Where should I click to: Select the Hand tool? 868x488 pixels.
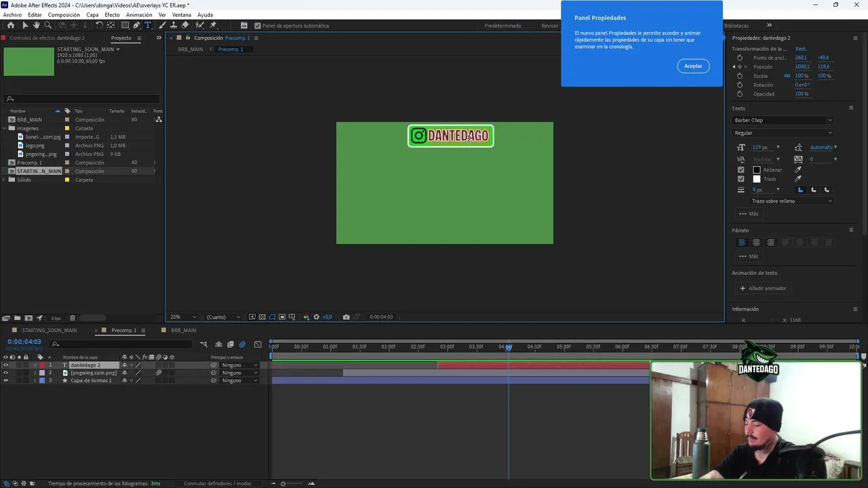pos(36,25)
